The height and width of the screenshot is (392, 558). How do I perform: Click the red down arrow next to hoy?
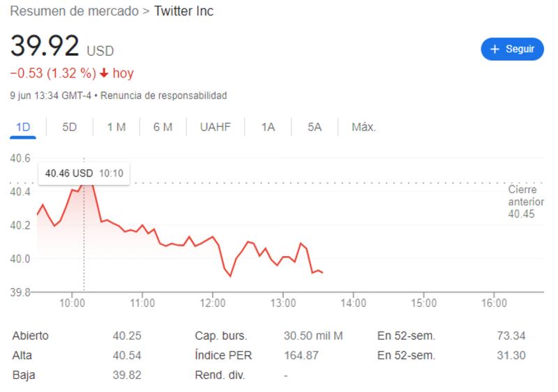tap(104, 73)
